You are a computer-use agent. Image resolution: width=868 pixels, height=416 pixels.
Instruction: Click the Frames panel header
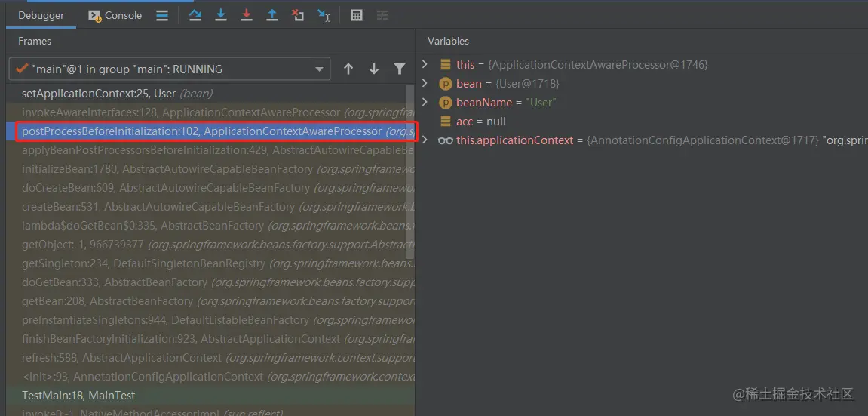(35, 41)
